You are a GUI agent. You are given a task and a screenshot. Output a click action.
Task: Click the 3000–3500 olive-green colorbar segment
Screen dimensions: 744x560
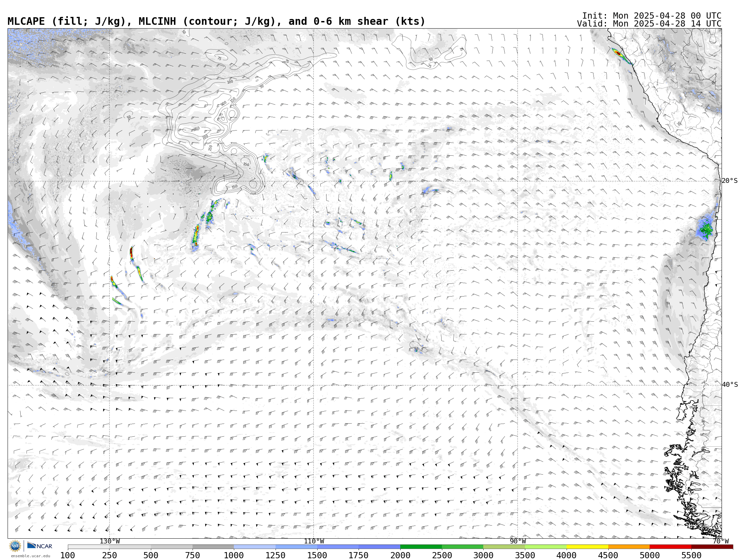coord(504,547)
